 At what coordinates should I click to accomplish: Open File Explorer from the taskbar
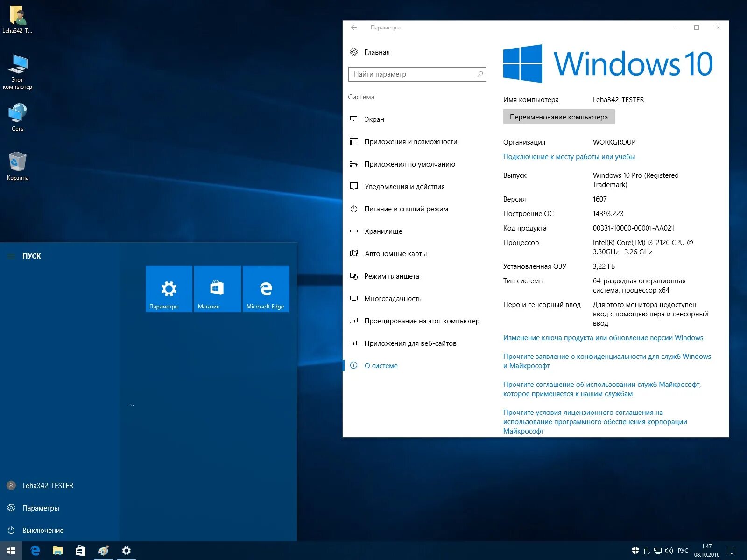point(57,551)
